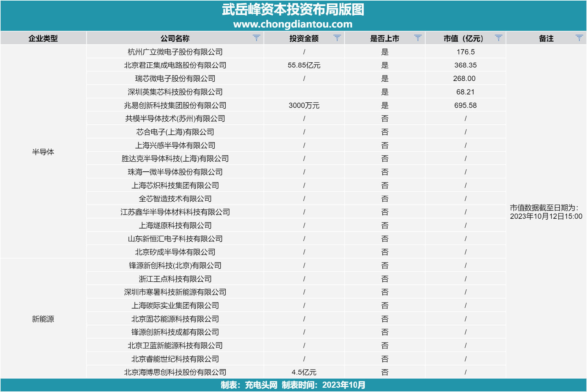Image resolution: width=587 pixels, height=392 pixels.
Task: Select cell 北京固芯能源科技有限公司
Action: [x=175, y=319]
